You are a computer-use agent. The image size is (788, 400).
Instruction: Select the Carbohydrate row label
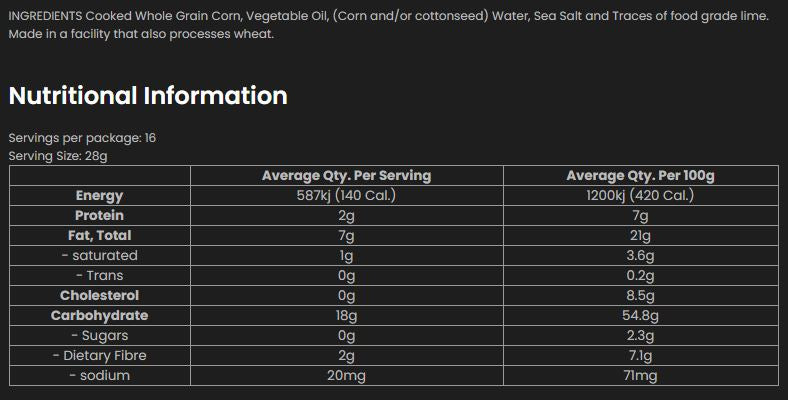99,316
